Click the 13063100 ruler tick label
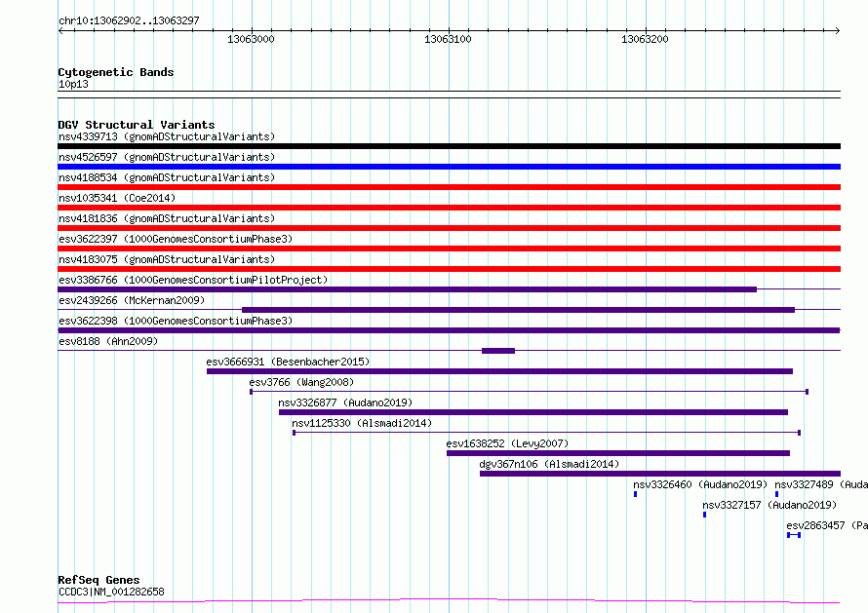This screenshot has height=613, width=868. pos(448,39)
